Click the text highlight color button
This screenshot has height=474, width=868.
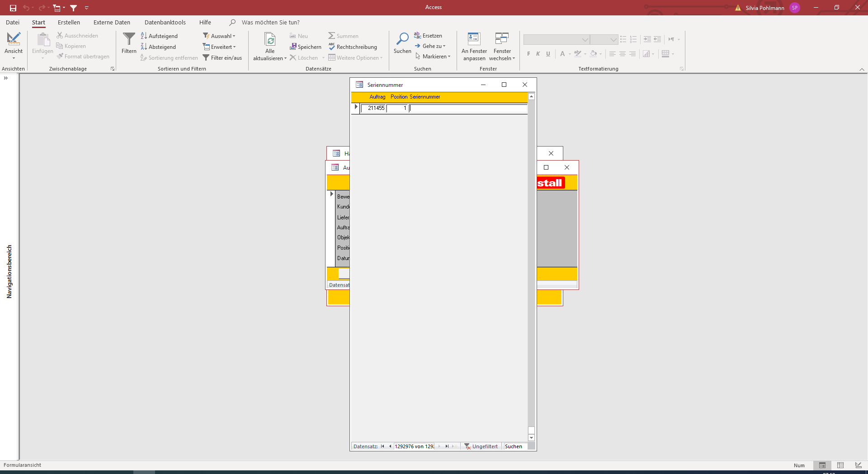578,54
